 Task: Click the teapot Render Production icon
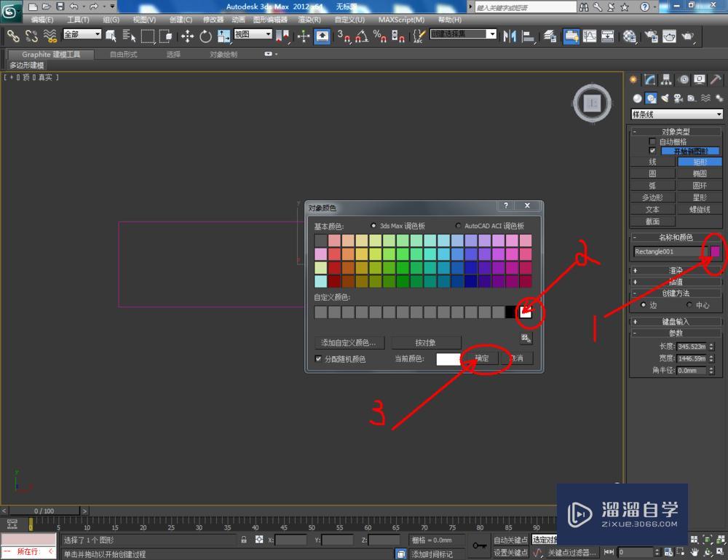[687, 36]
